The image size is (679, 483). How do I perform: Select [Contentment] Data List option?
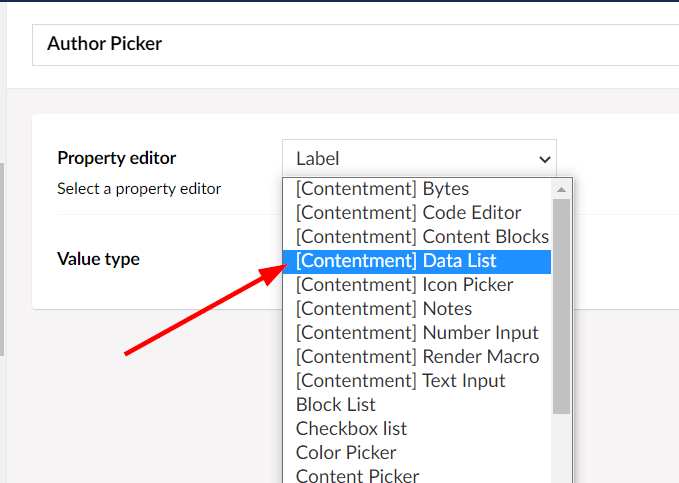click(x=417, y=261)
